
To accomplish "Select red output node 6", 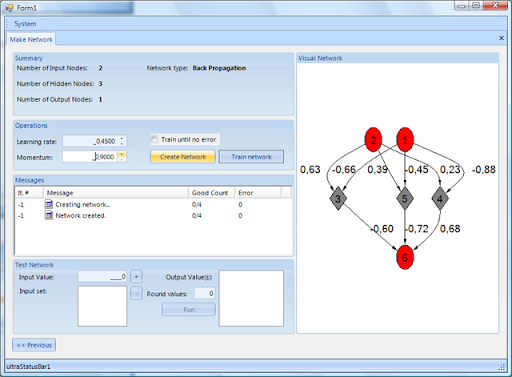I will [x=405, y=257].
